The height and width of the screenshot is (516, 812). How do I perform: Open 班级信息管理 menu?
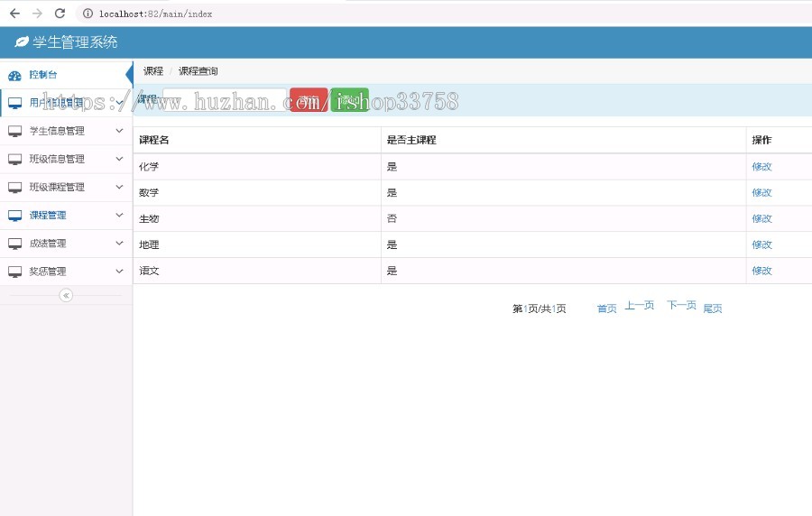pyautogui.click(x=66, y=159)
